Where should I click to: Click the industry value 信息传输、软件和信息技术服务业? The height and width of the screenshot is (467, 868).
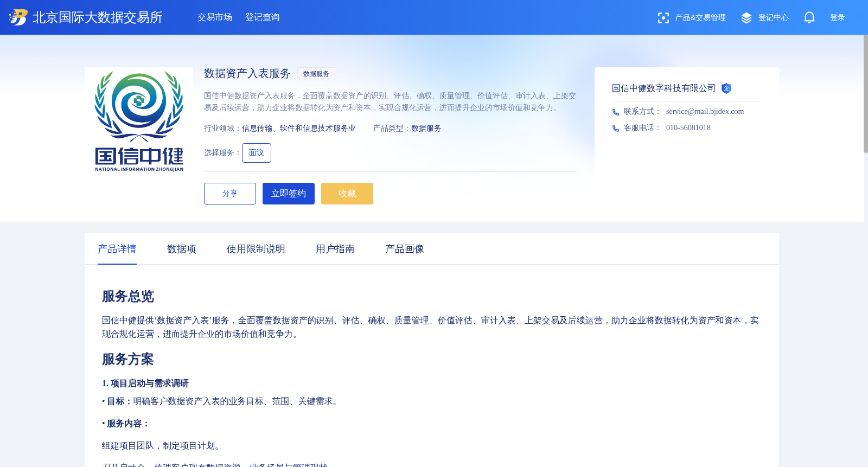(x=299, y=129)
